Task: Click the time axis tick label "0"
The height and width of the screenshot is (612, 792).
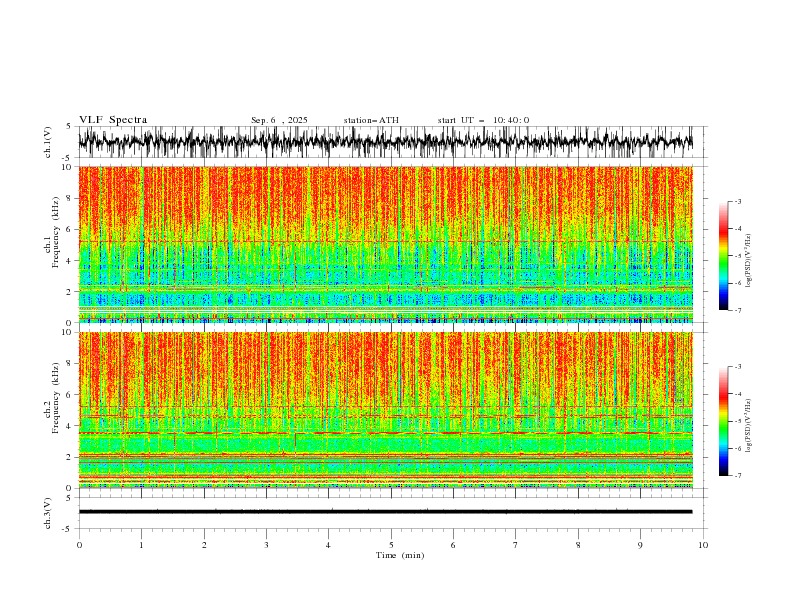Action: pyautogui.click(x=79, y=545)
